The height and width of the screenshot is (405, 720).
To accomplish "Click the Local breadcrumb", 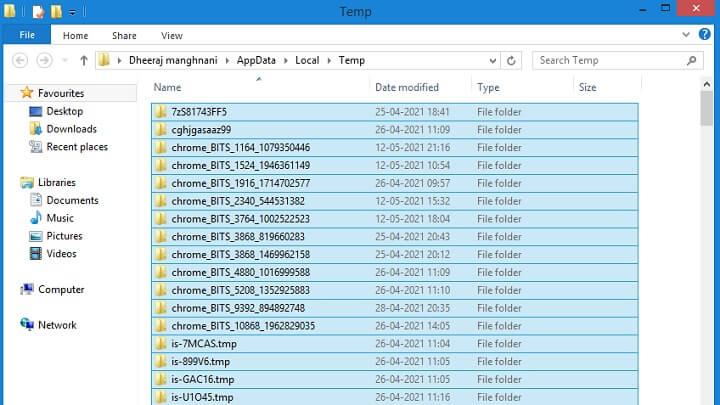I will click(x=307, y=60).
